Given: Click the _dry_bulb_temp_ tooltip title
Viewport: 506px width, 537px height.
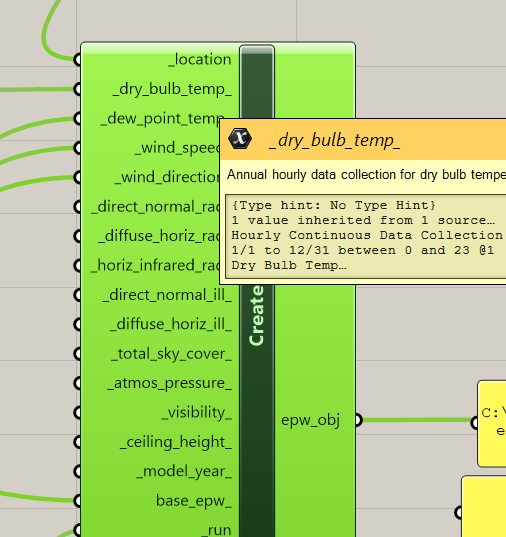Looking at the screenshot, I should tap(334, 140).
